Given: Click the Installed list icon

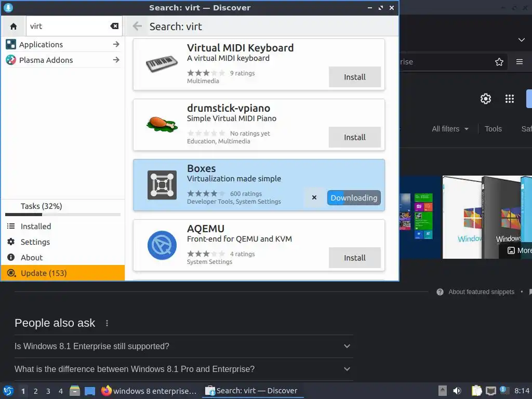Looking at the screenshot, I should tap(11, 226).
